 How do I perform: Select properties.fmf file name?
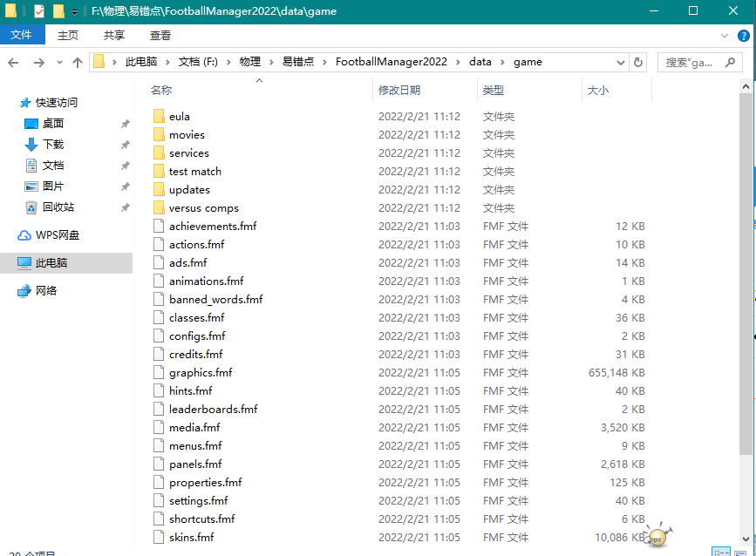click(x=206, y=482)
